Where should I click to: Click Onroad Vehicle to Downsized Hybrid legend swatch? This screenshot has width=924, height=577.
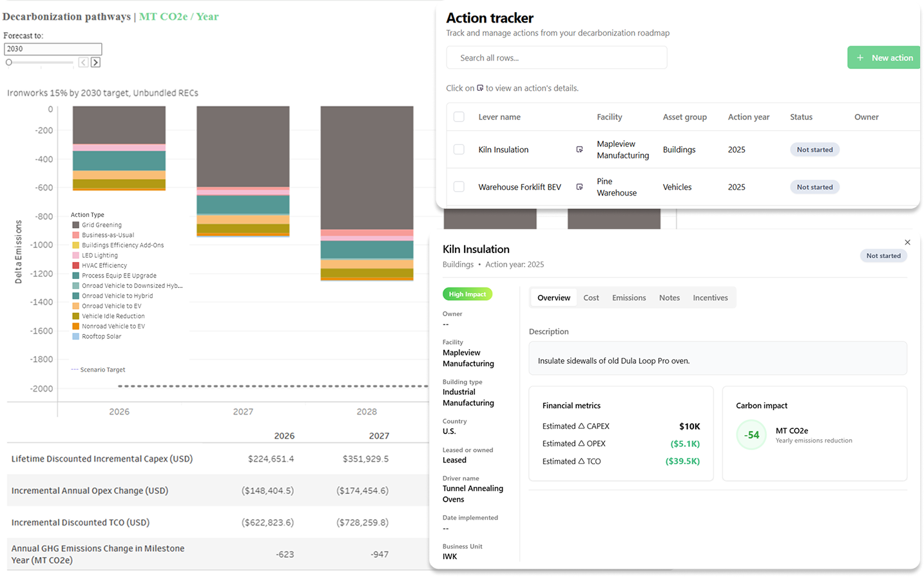pyautogui.click(x=76, y=286)
